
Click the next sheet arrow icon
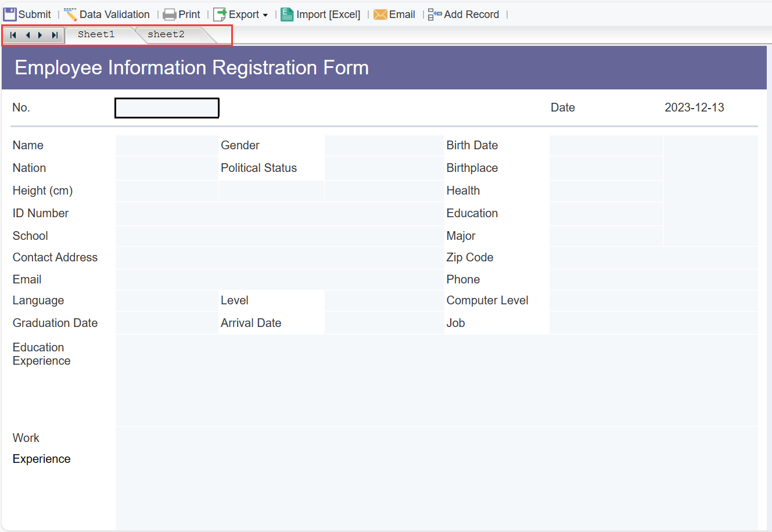[x=40, y=35]
